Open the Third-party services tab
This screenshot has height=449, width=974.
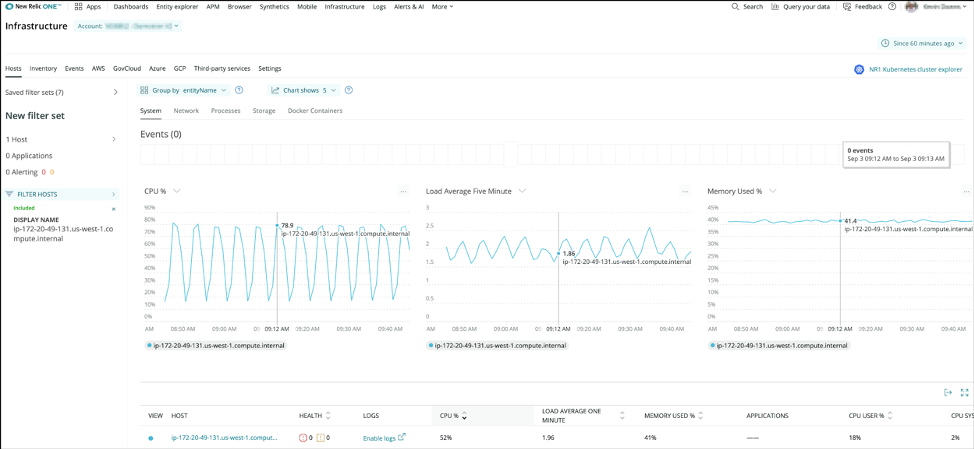[222, 68]
